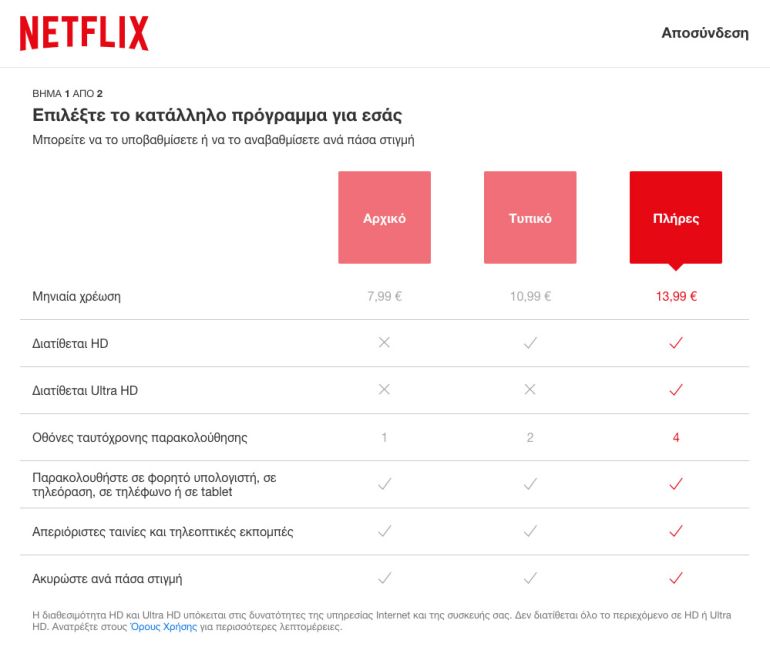Click the Τυπικό device-viewing checkmark
The width and height of the screenshot is (770, 647).
[530, 484]
